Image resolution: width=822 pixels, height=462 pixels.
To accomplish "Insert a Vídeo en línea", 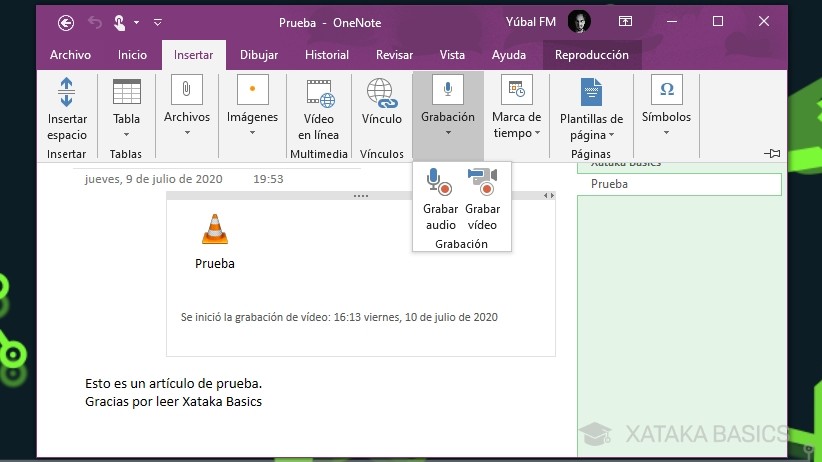I will tap(319, 111).
